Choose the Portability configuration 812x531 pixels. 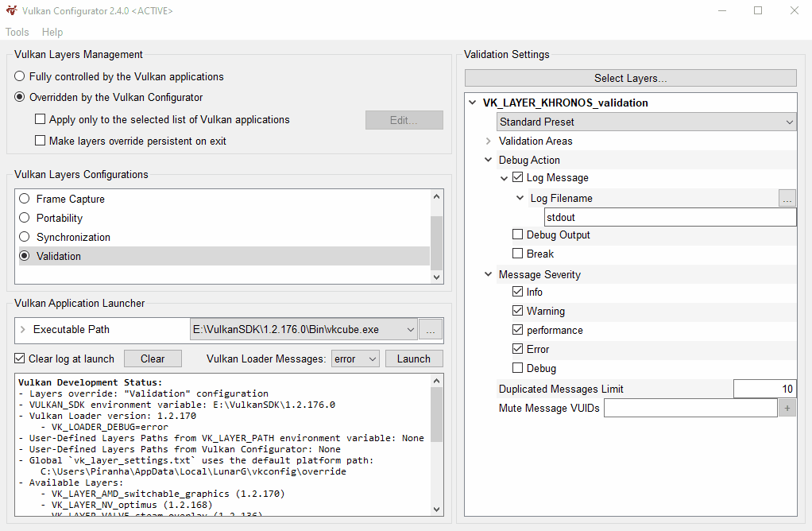(25, 218)
